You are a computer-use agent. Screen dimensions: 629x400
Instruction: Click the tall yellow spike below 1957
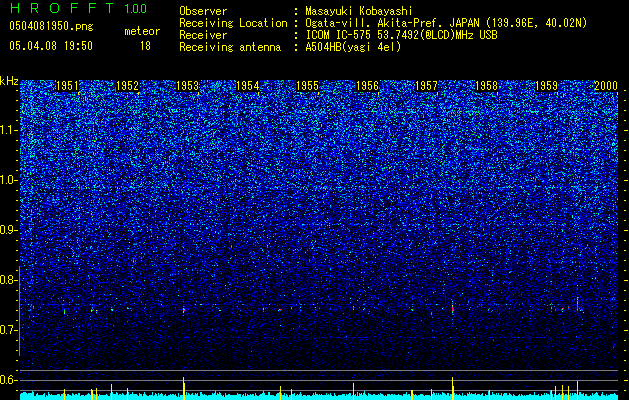[x=452, y=388]
